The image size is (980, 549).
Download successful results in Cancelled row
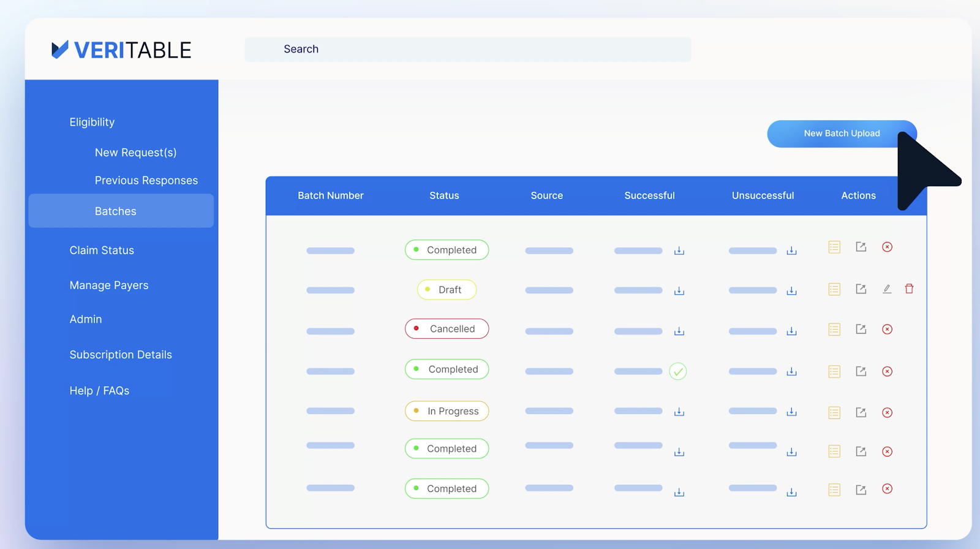pos(679,331)
